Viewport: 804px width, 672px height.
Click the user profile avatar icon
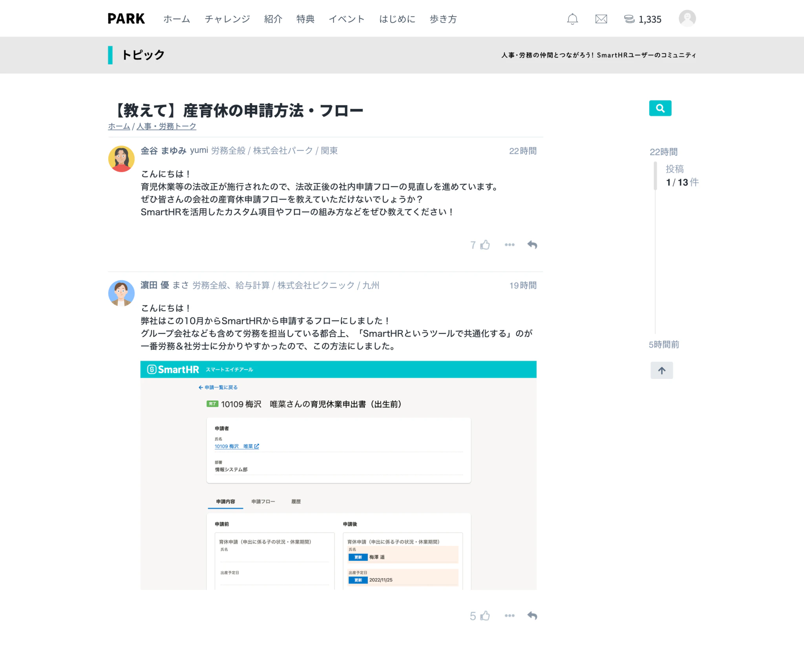point(687,18)
